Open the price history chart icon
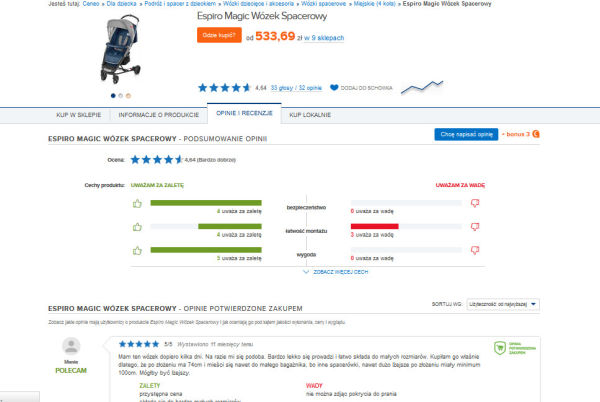The width and height of the screenshot is (600, 402). pos(422,87)
